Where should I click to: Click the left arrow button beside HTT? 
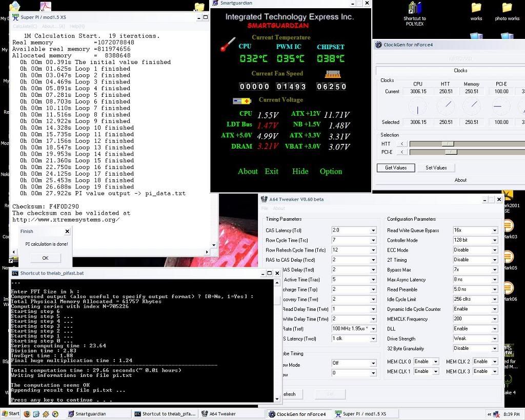click(402, 144)
